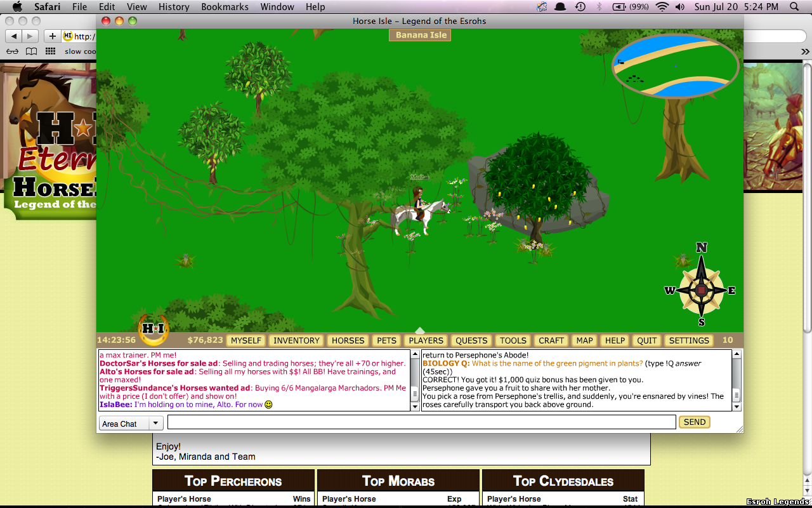812x508 pixels.
Task: Click the battery status icon
Action: (x=619, y=7)
